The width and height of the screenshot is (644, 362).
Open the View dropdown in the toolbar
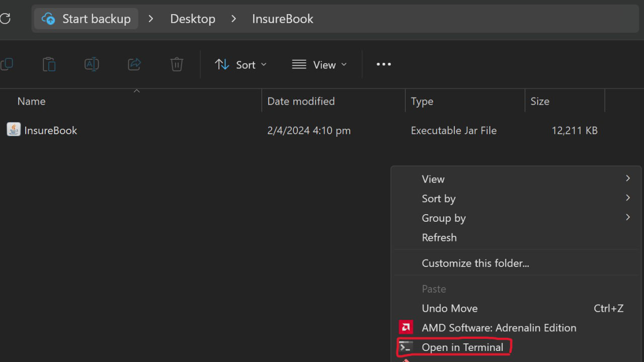tap(319, 65)
